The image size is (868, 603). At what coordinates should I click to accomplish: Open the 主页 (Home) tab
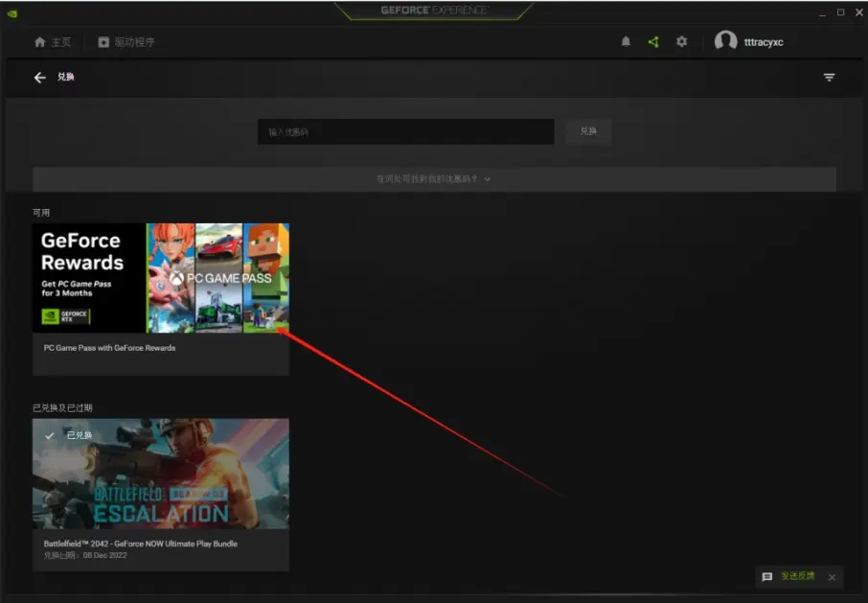coord(53,42)
